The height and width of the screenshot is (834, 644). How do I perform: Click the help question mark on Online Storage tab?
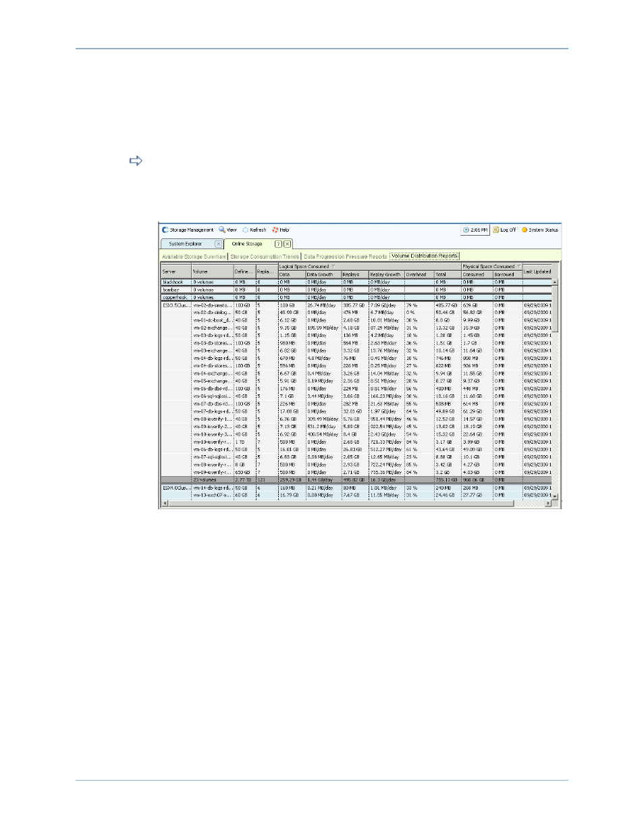click(278, 244)
